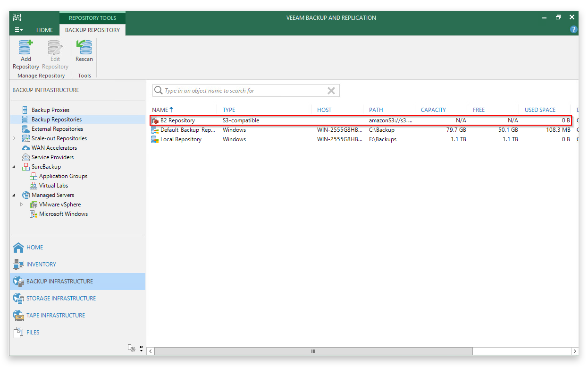Click the Virtual Labs icon
The width and height of the screenshot is (588, 367).
(x=33, y=186)
